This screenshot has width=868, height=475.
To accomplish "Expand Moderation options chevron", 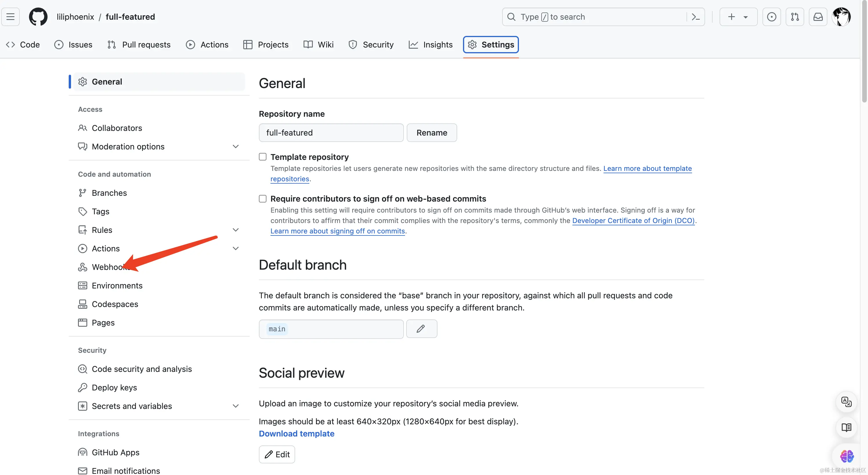I will click(235, 147).
